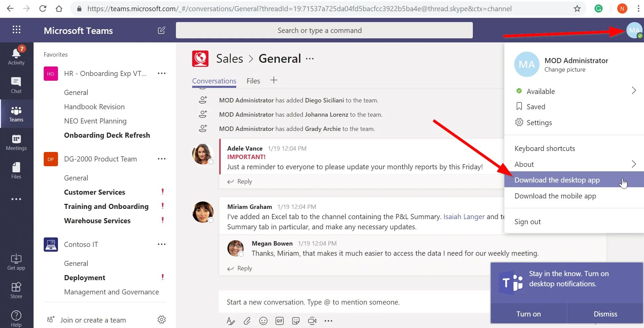Attach a file with paperclip icon
Image resolution: width=644 pixels, height=328 pixels.
click(247, 321)
